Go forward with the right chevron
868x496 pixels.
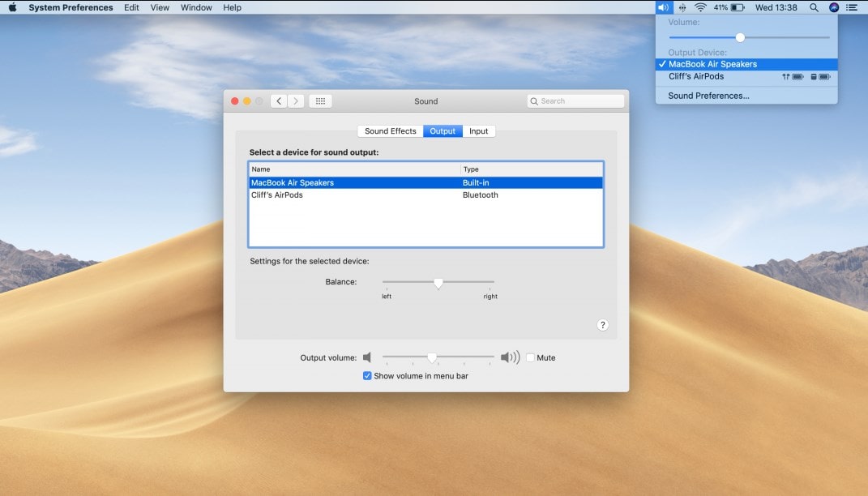pos(296,100)
